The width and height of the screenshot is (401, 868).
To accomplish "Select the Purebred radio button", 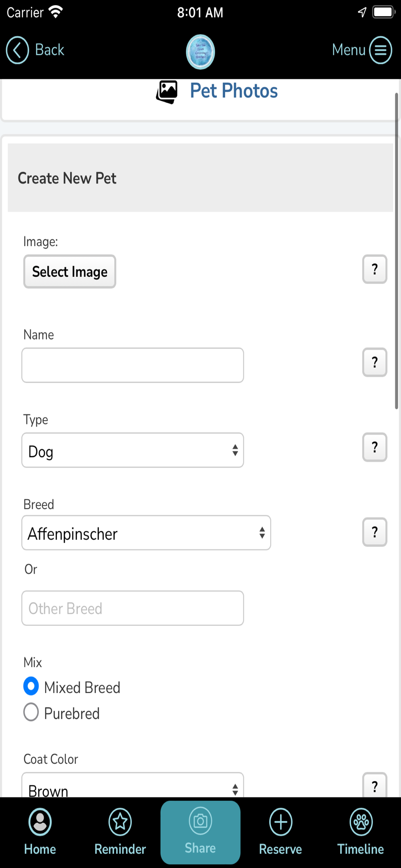I will tap(31, 712).
